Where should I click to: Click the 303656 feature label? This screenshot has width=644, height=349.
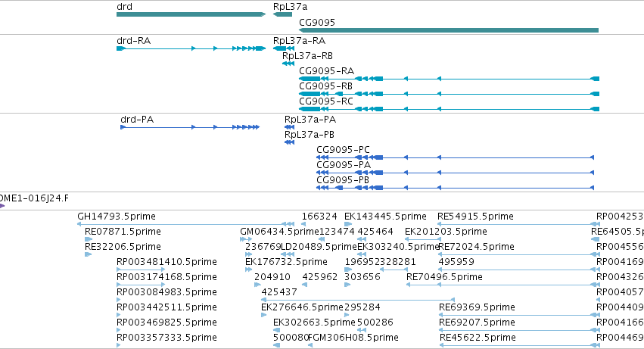coord(362,278)
